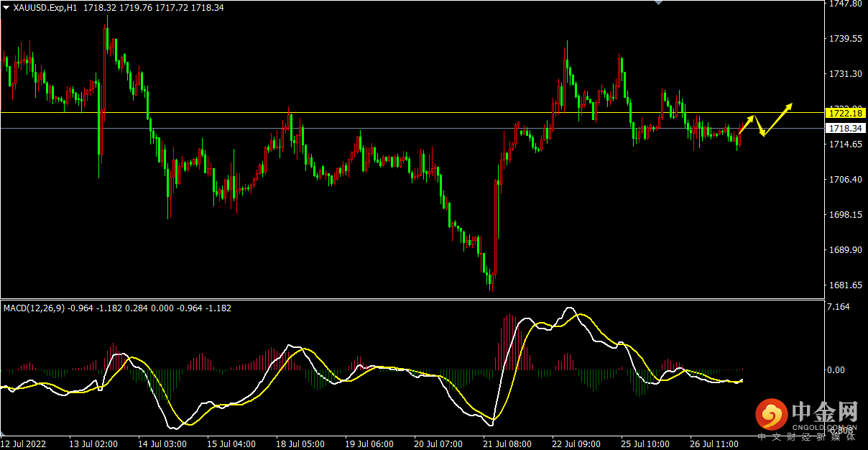Click the 1689.90 price axis value
This screenshot has width=868, height=450.
coord(846,250)
